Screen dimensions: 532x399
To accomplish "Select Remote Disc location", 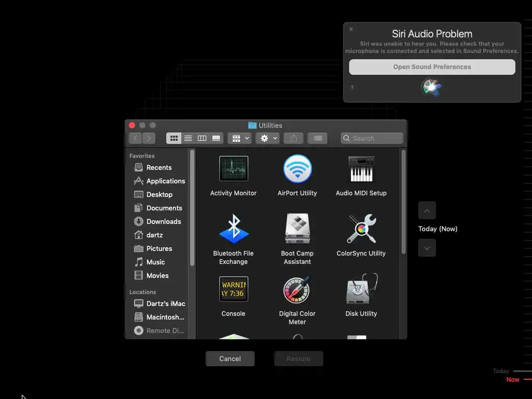I will [158, 330].
